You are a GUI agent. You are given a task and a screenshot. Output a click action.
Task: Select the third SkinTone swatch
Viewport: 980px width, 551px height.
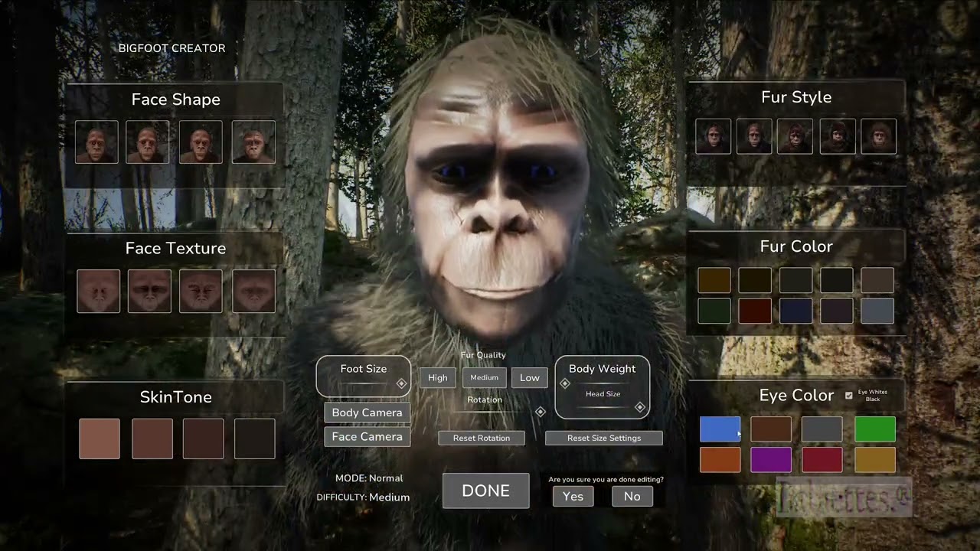(203, 439)
